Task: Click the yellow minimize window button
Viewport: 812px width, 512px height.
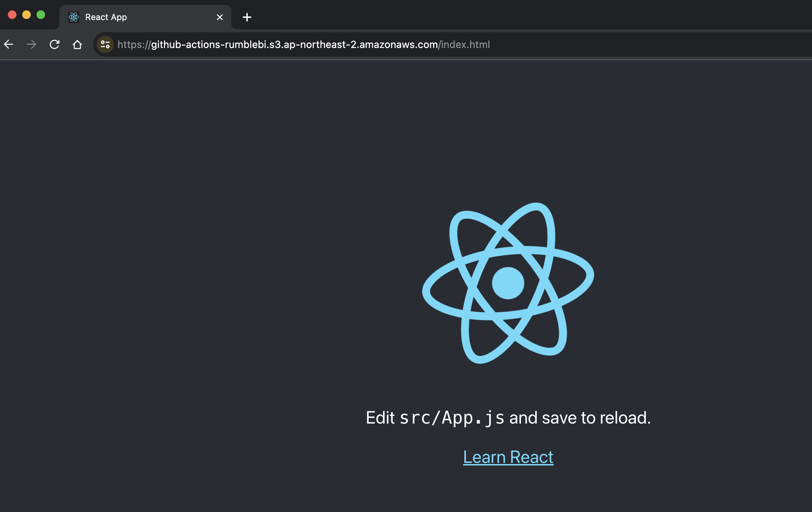Action: [x=26, y=15]
